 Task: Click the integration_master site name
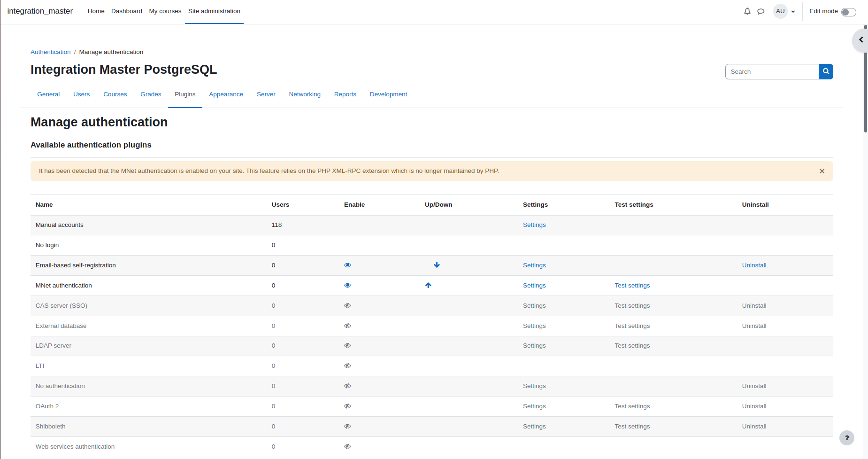pos(40,11)
